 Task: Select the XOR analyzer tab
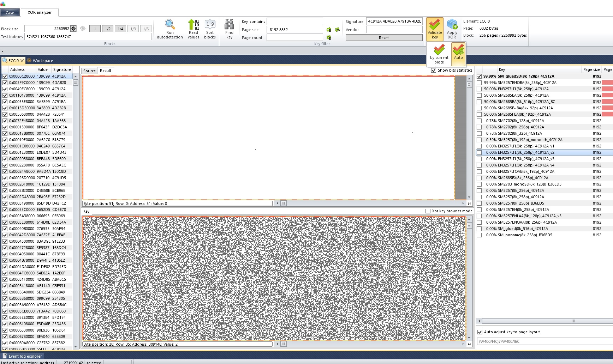(x=40, y=12)
